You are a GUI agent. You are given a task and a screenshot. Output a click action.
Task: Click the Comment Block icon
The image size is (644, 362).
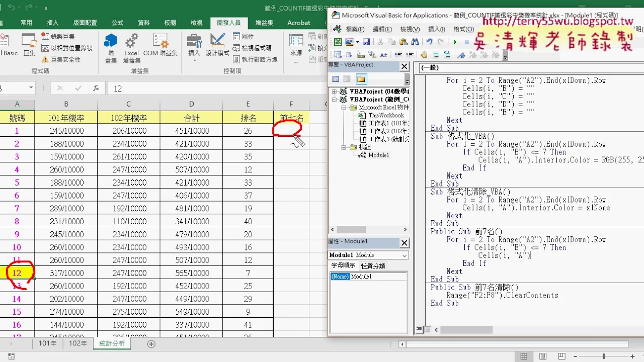coord(435,54)
